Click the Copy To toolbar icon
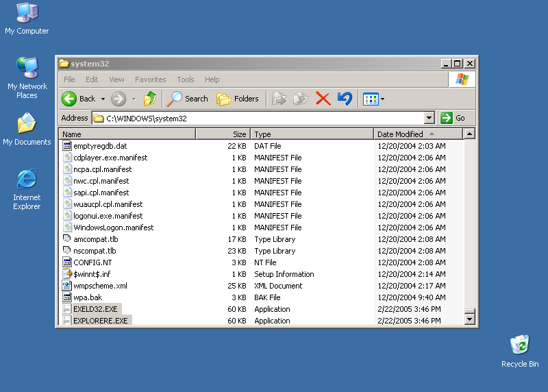The height and width of the screenshot is (392, 548). (x=301, y=99)
